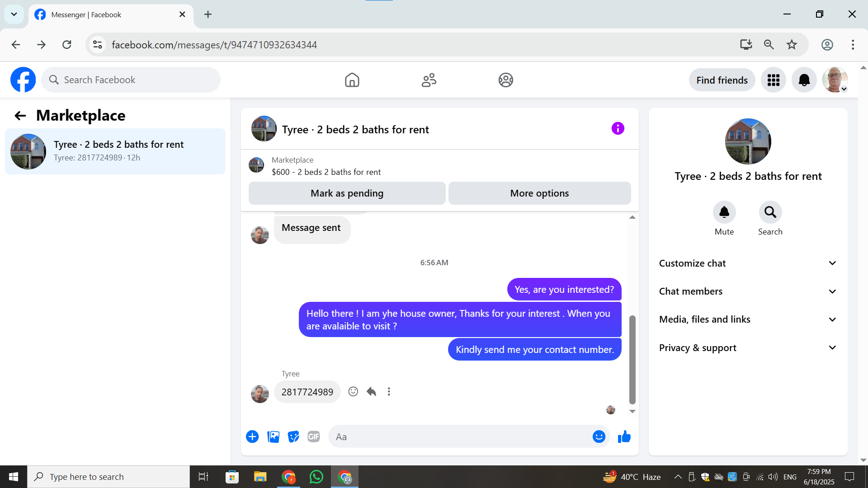Open the account menu on profile picture
Viewport: 868px width, 488px height.
pos(835,80)
